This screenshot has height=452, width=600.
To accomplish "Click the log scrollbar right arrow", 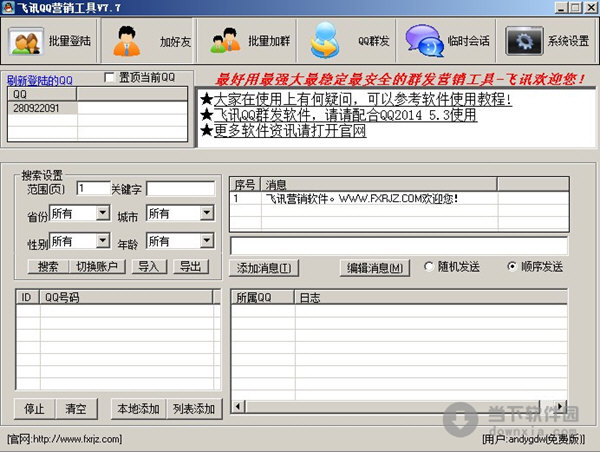I will pyautogui.click(x=561, y=406).
